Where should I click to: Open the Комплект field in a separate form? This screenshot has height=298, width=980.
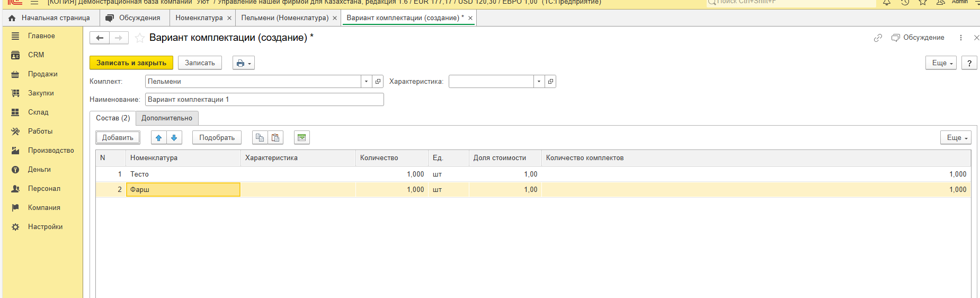(x=378, y=82)
